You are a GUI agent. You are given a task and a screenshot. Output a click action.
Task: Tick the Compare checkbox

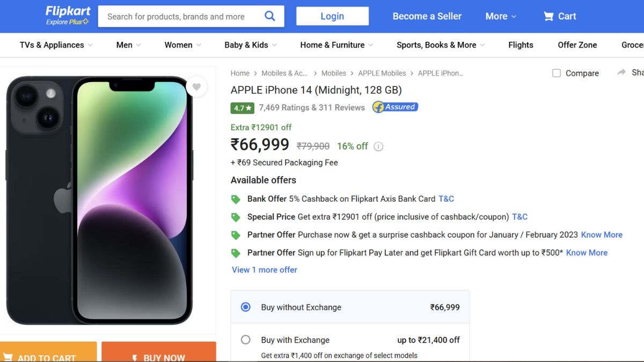557,73
